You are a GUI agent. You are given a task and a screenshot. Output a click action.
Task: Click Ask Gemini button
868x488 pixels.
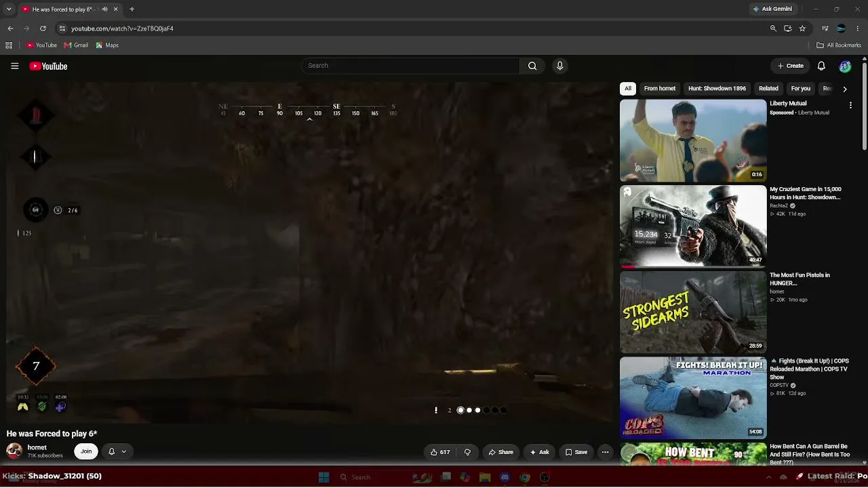pyautogui.click(x=772, y=9)
